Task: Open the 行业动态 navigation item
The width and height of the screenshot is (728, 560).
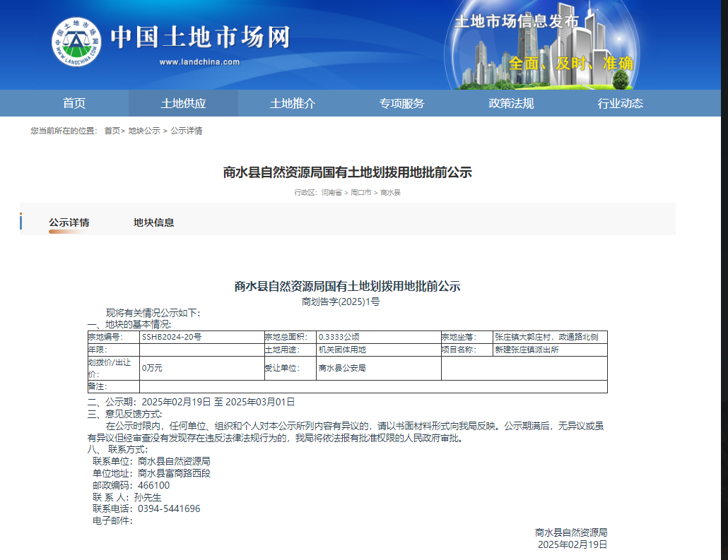Action: click(620, 103)
